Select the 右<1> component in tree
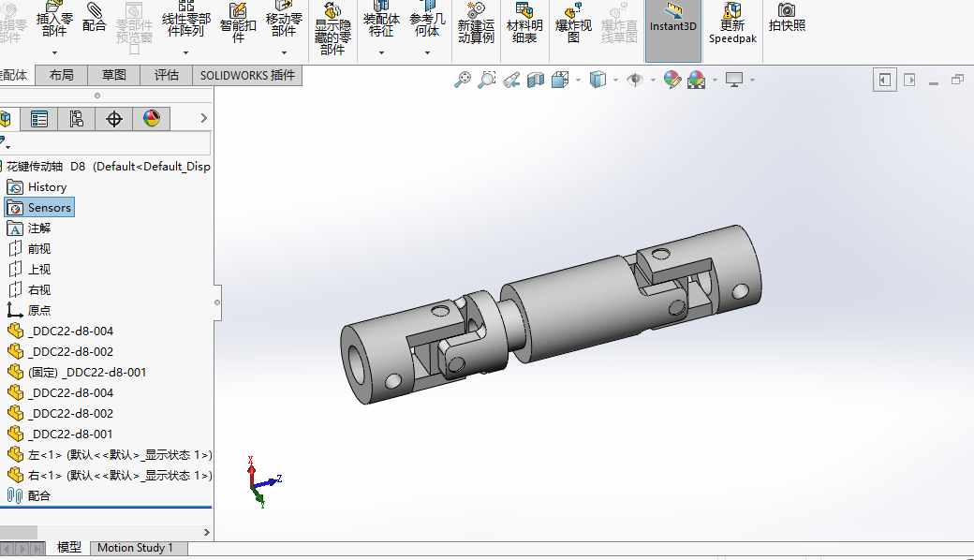974x560 pixels. (x=110, y=475)
